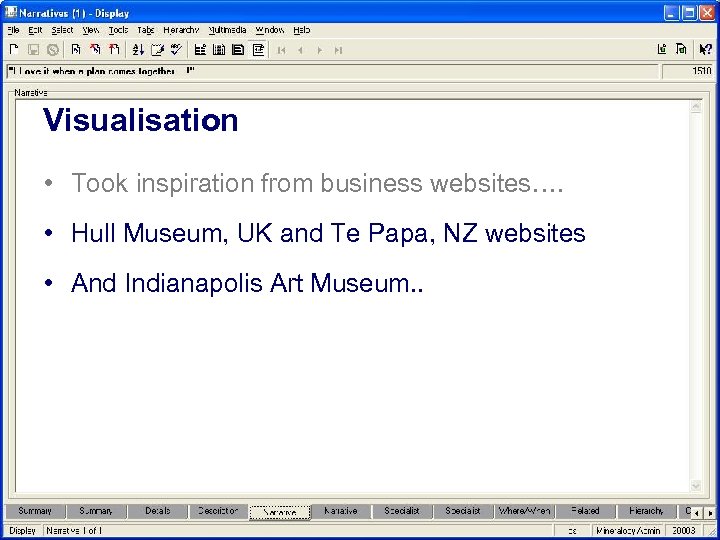Open the Hierarchy menu
The image size is (720, 540).
tap(181, 30)
